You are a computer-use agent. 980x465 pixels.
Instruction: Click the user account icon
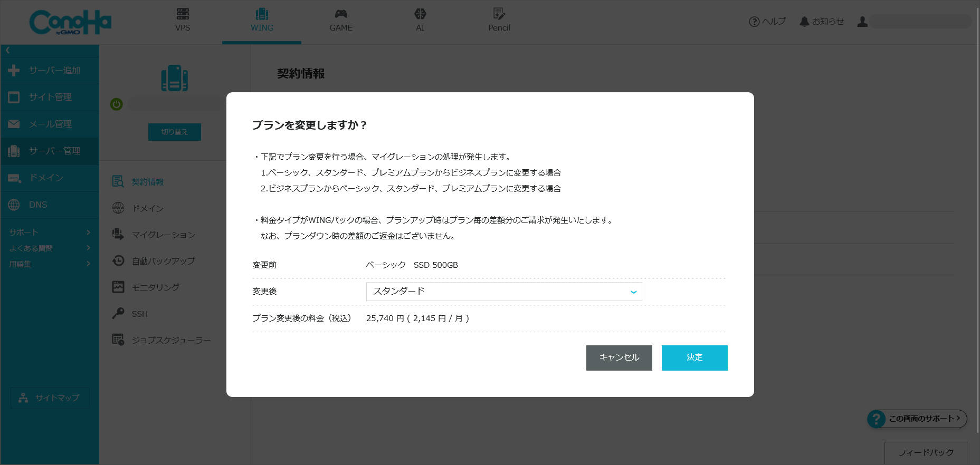(x=862, y=22)
